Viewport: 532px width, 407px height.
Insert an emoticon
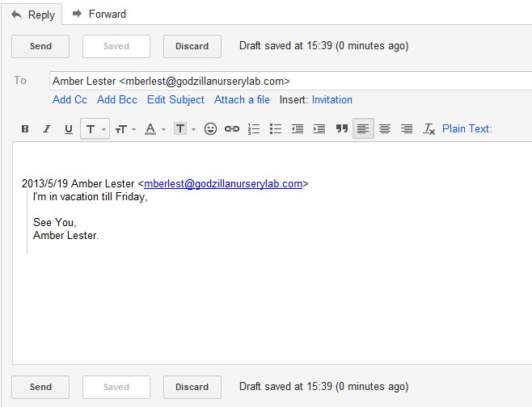pyautogui.click(x=210, y=128)
